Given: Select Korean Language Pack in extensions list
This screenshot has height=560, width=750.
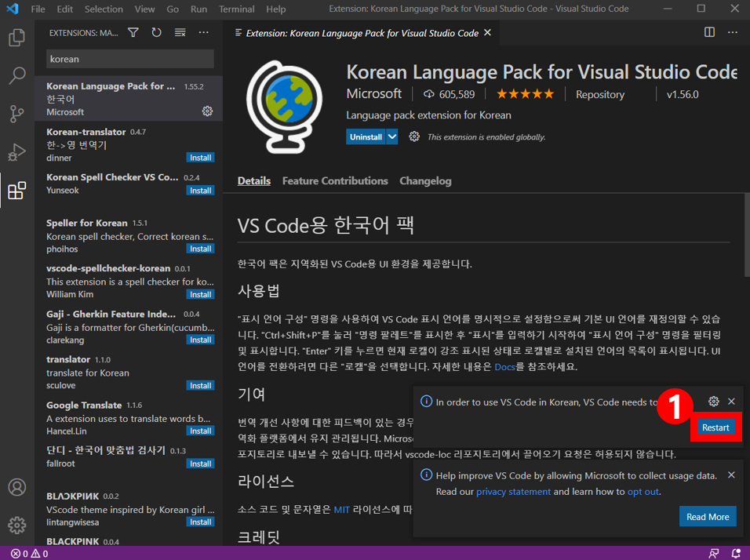Looking at the screenshot, I should coord(129,99).
